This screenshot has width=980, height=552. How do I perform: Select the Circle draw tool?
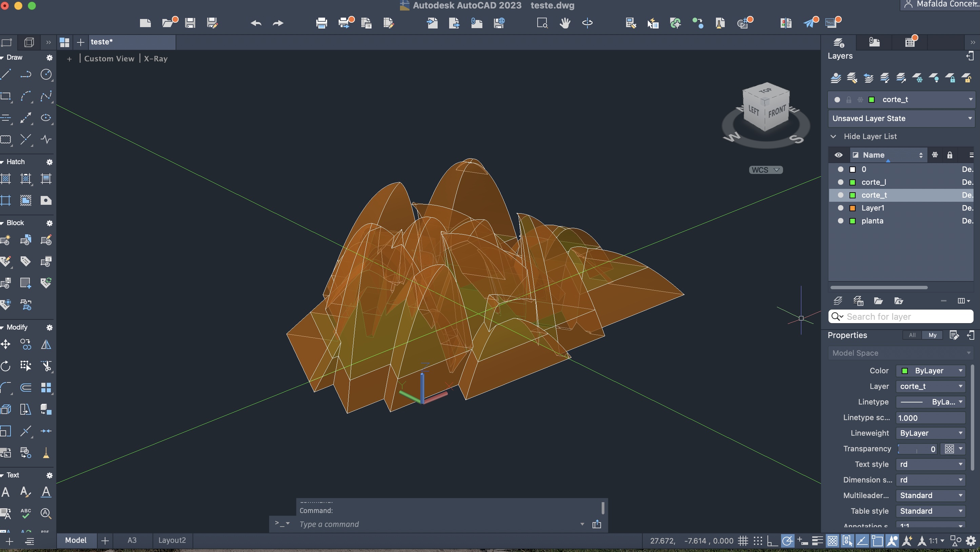(46, 74)
